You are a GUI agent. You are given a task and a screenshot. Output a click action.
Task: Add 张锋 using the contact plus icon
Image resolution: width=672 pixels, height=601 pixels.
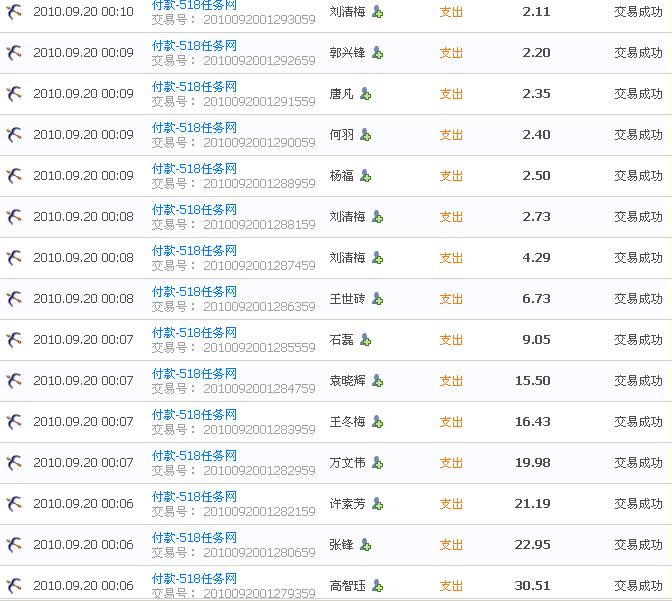pos(365,545)
